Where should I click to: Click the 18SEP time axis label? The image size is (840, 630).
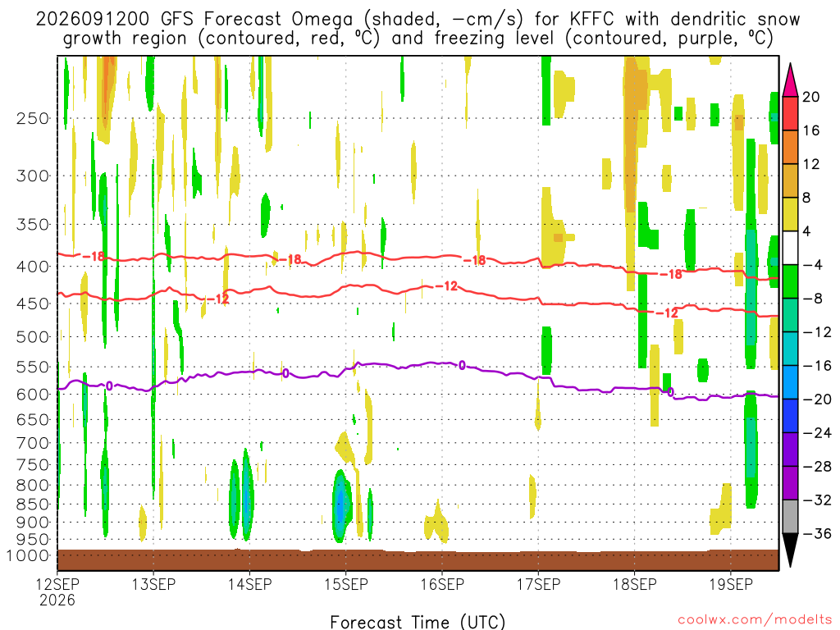(635, 584)
